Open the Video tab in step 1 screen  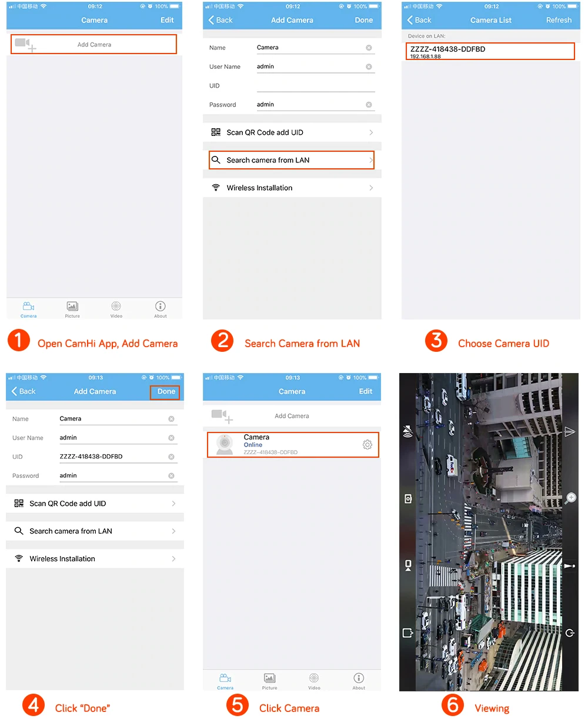point(116,309)
